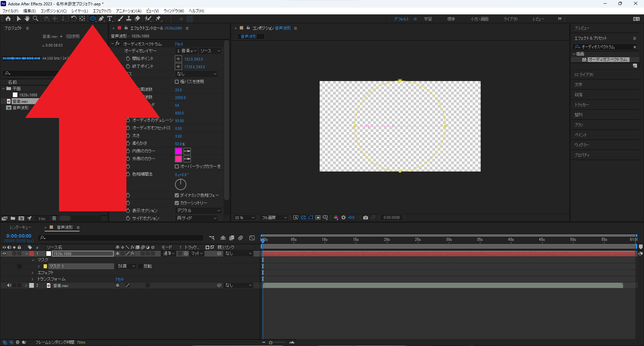Image resolution: width=644 pixels, height=346 pixels.
Task: Select the Pen tool in toolbar
Action: click(x=101, y=19)
